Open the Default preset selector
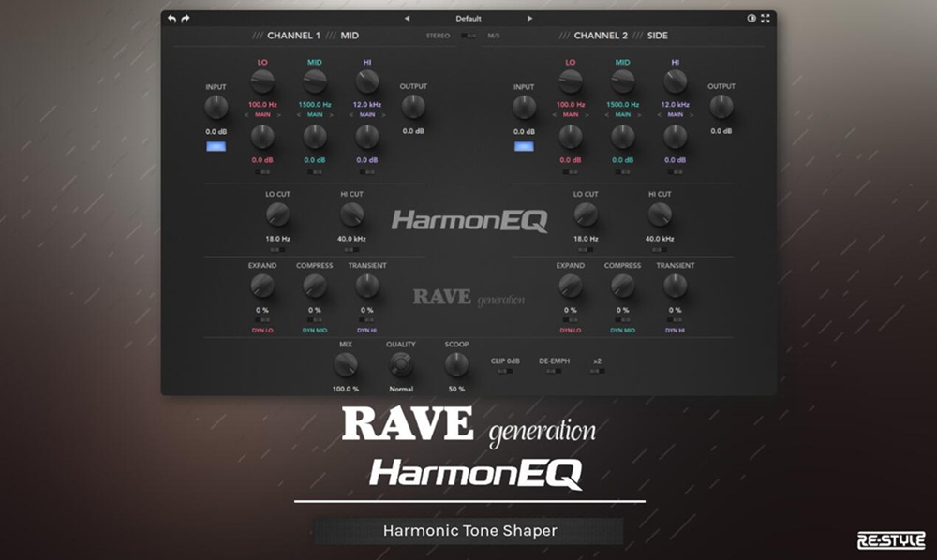This screenshot has width=937, height=560. 468,17
